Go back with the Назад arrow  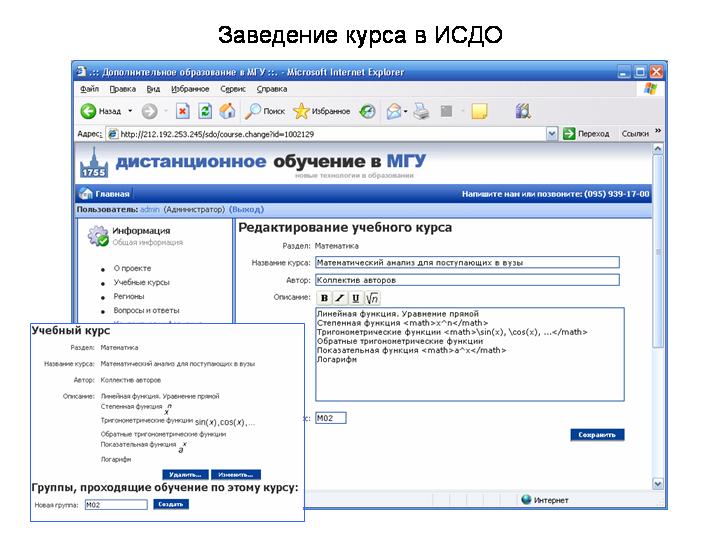click(x=100, y=111)
